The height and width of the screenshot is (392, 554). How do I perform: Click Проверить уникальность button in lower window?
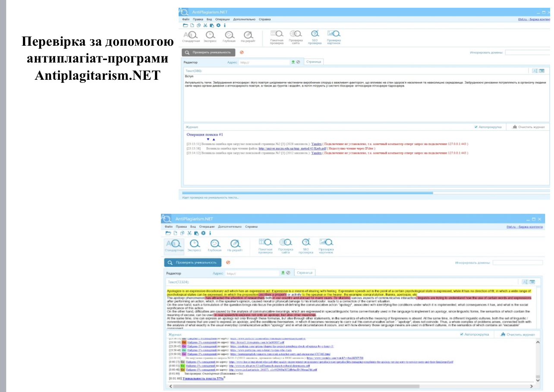(192, 262)
